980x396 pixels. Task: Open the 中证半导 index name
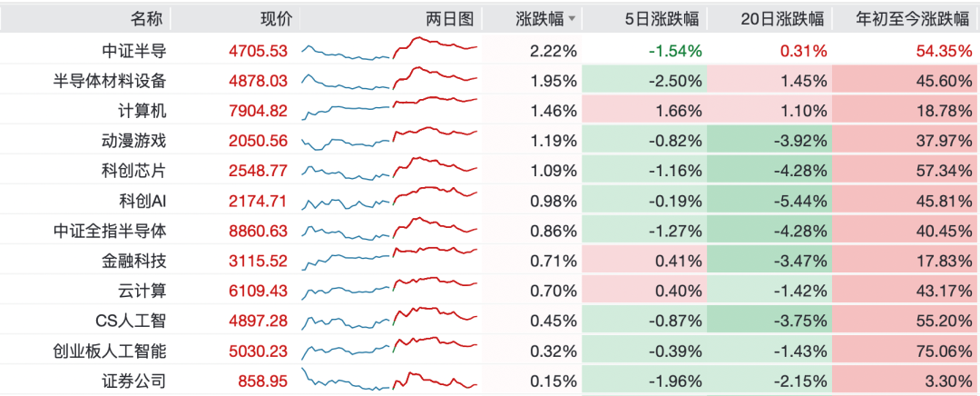135,51
